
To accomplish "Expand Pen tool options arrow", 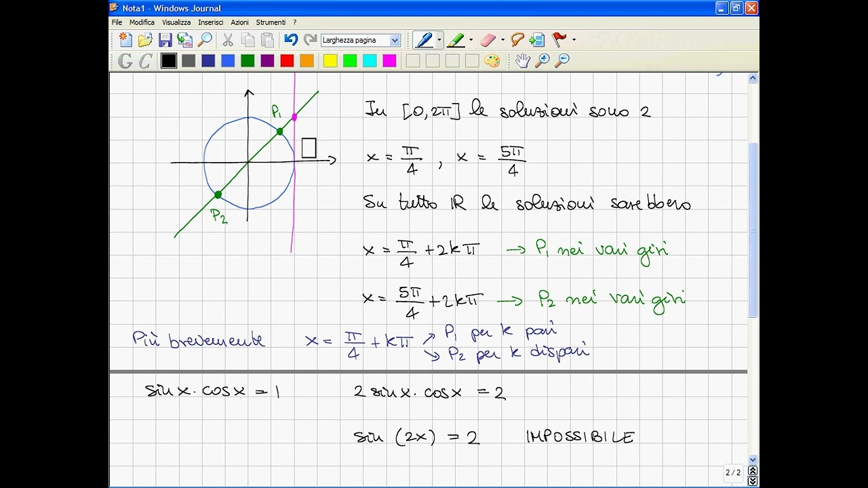I will pos(439,40).
